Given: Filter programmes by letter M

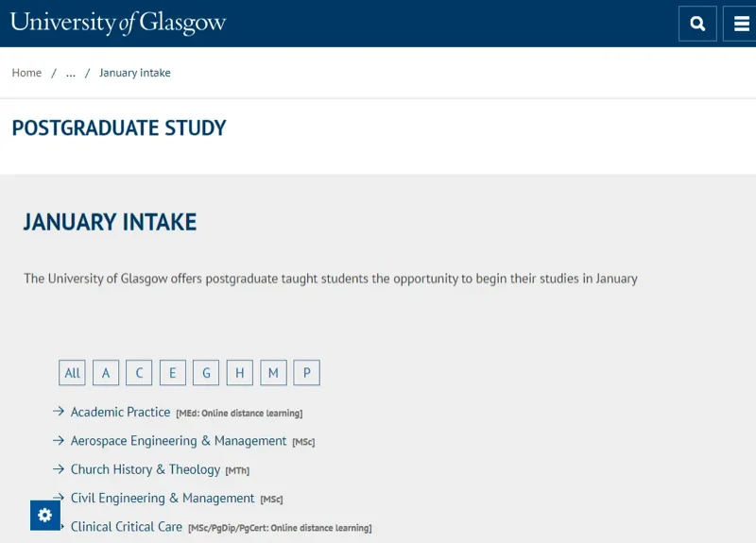Looking at the screenshot, I should [273, 372].
